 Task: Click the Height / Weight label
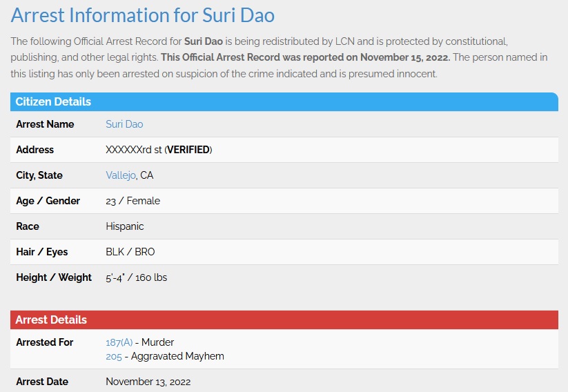tap(54, 277)
